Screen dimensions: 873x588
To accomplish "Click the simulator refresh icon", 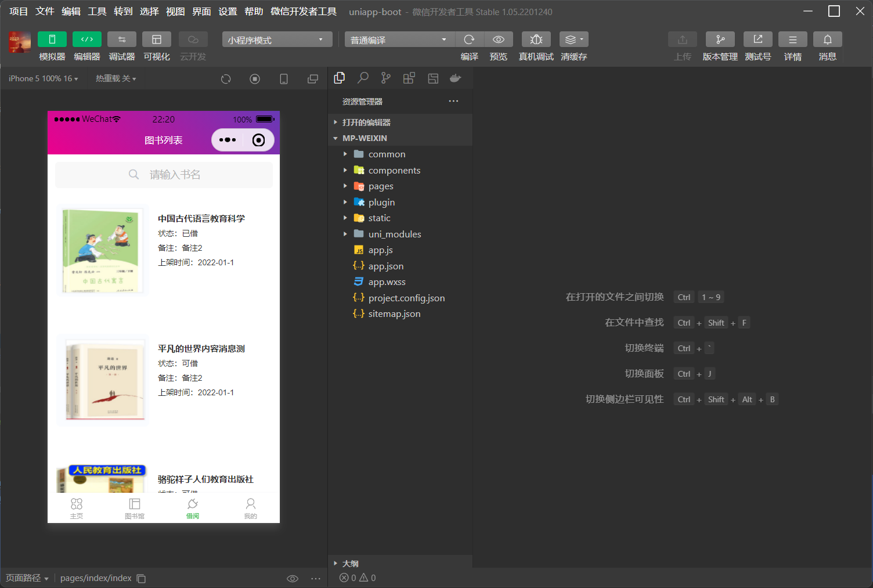I will pos(226,79).
